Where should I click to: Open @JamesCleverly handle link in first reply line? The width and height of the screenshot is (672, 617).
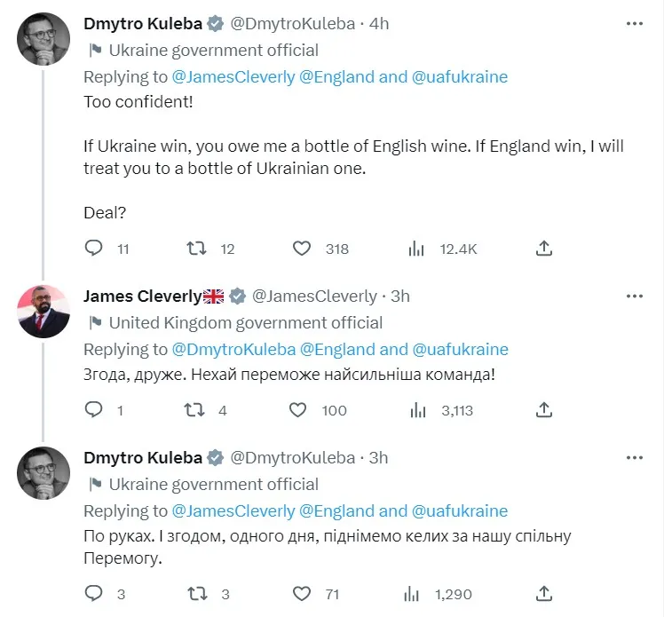pos(233,76)
